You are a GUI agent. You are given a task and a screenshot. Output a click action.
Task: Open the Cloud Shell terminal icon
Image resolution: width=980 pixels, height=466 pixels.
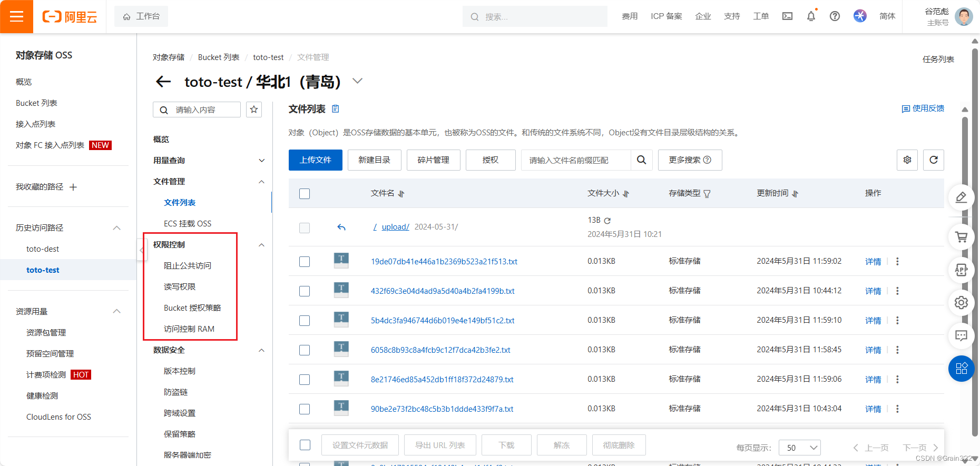[x=787, y=16]
